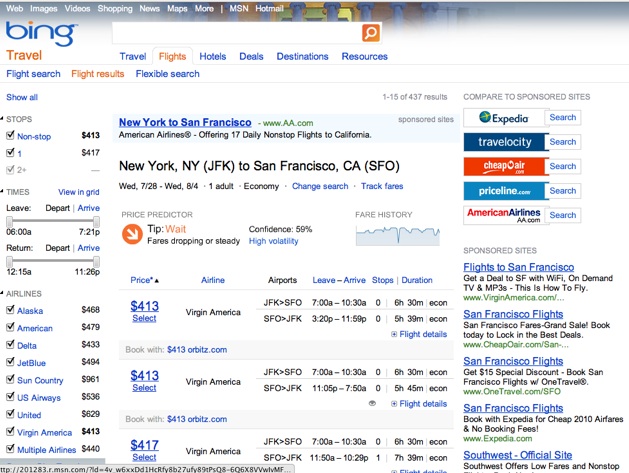This screenshot has width=629, height=473.
Task: Switch Leave filter to Arrive
Action: click(89, 208)
